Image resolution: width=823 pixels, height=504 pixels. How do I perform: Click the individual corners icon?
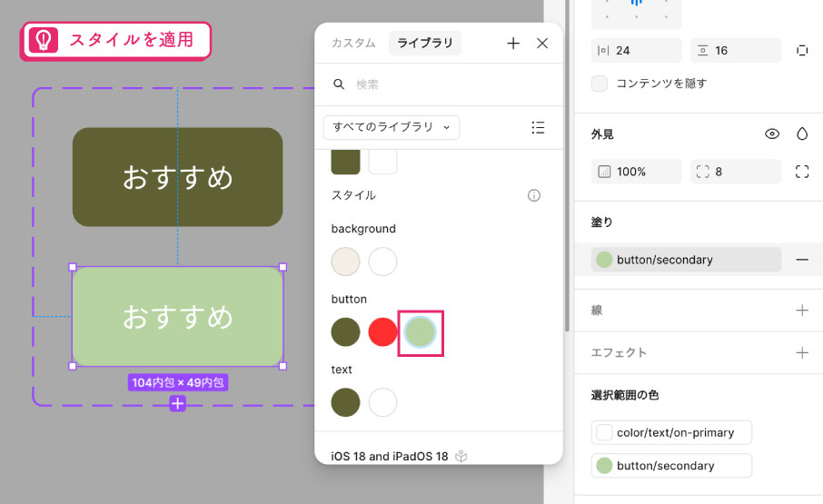click(x=802, y=172)
